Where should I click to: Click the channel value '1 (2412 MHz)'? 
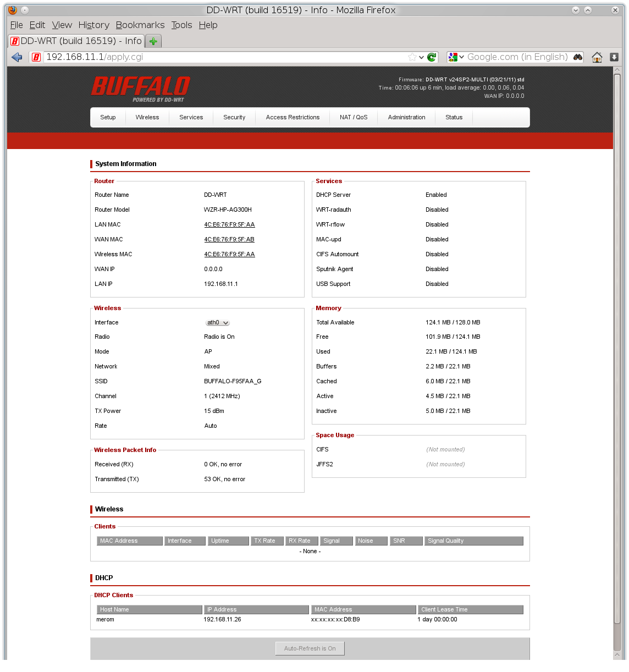click(x=222, y=396)
